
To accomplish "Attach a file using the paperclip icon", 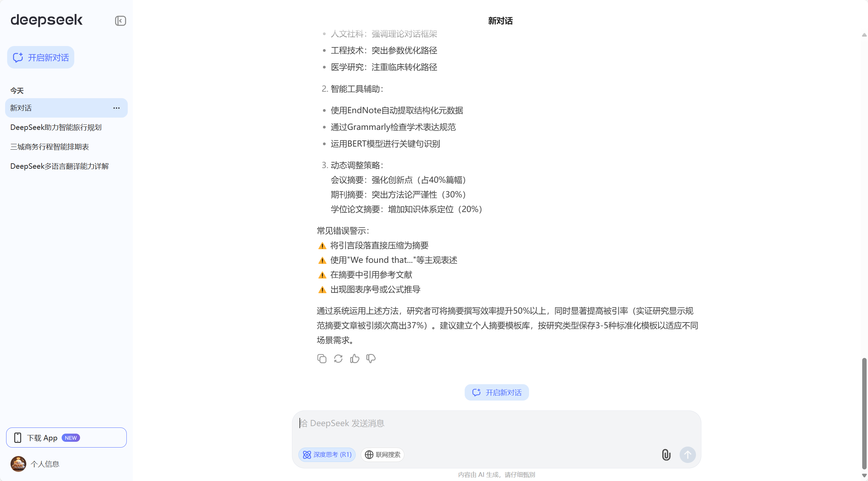I will (666, 455).
